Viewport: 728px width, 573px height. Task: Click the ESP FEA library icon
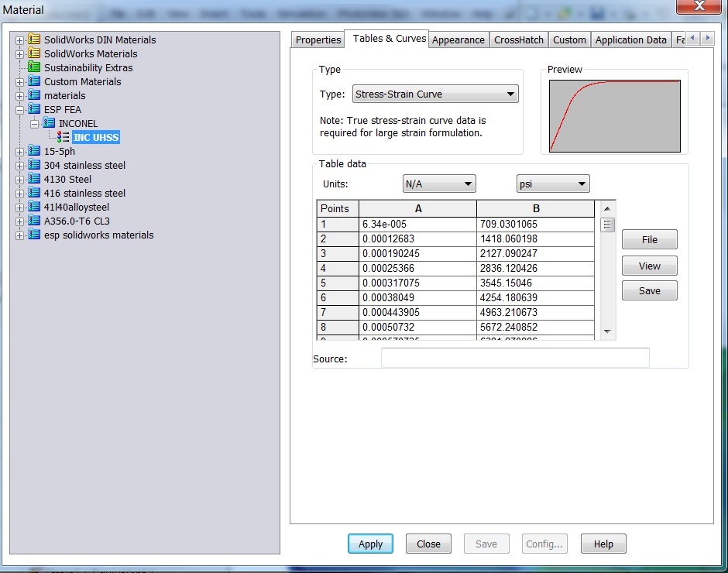point(34,109)
